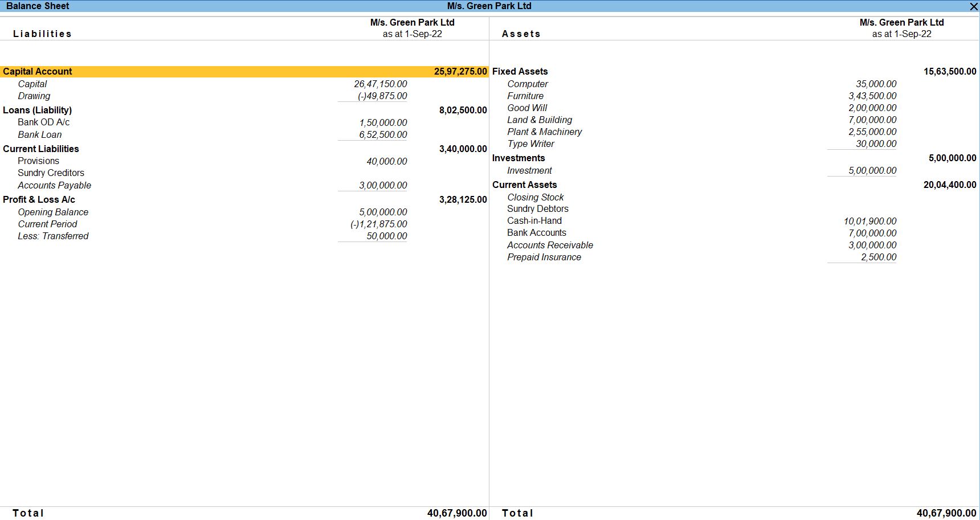Screen dimensions: 980x520
Task: Close the Balance Sheet report window
Action: click(x=973, y=6)
